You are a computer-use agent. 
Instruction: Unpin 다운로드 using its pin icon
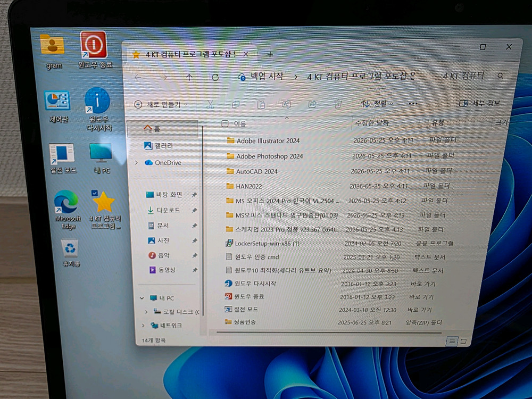pos(194,210)
